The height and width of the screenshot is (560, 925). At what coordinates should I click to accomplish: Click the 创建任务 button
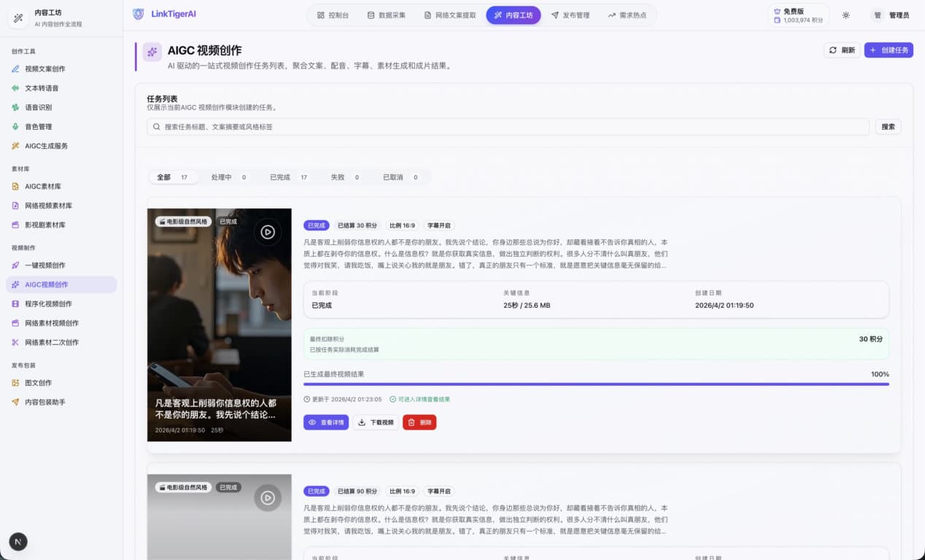889,50
